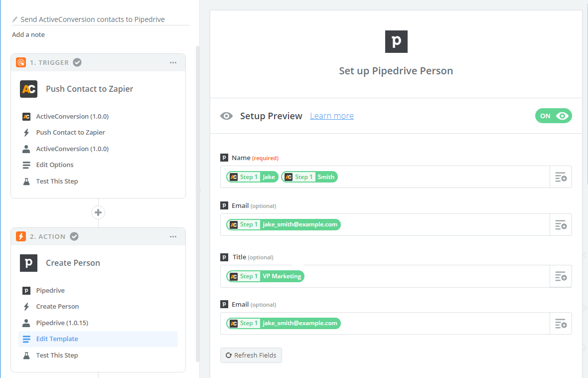The height and width of the screenshot is (378, 588).
Task: Click the lightning icon beside Create Person row
Action: (x=26, y=307)
